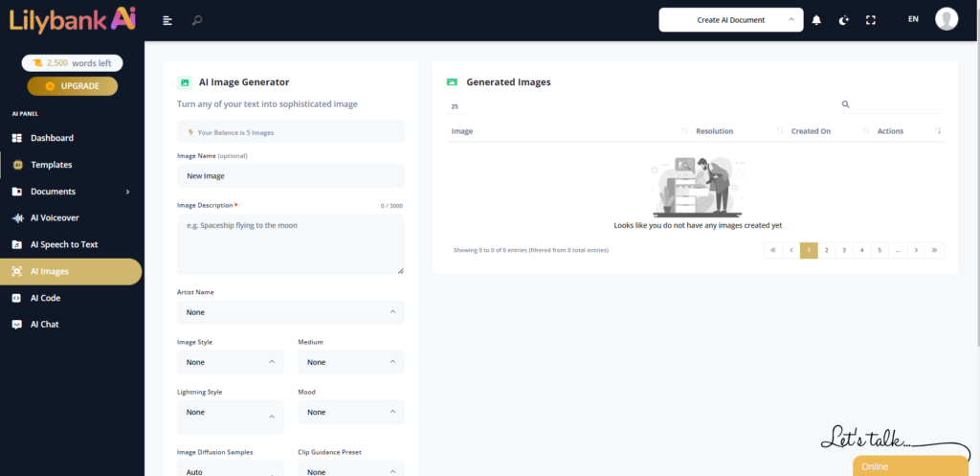Click the 2,500 words left badge

(73, 63)
